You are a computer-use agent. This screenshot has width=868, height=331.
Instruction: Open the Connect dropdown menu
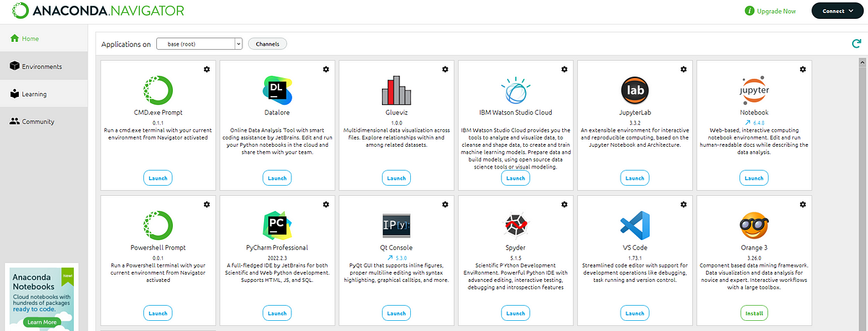(x=838, y=11)
